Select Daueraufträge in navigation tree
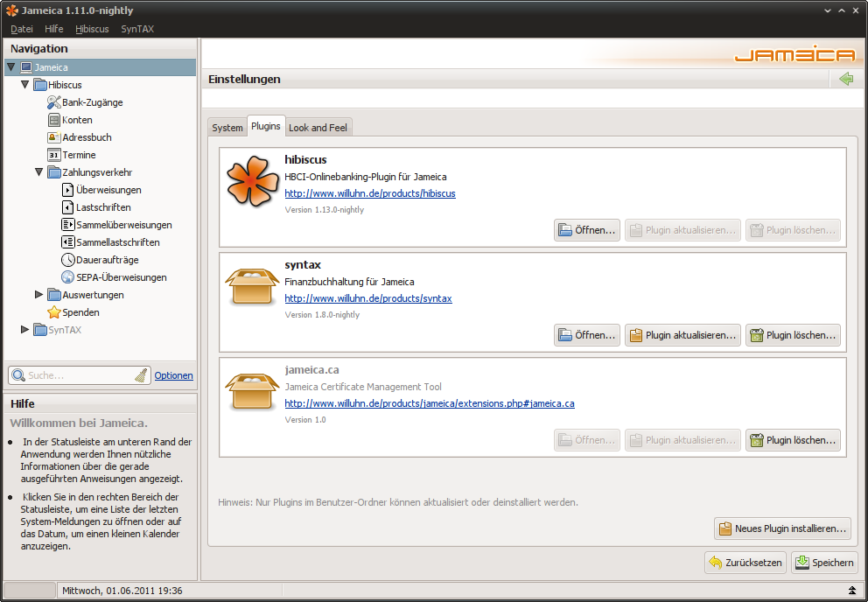868x602 pixels. [x=108, y=260]
